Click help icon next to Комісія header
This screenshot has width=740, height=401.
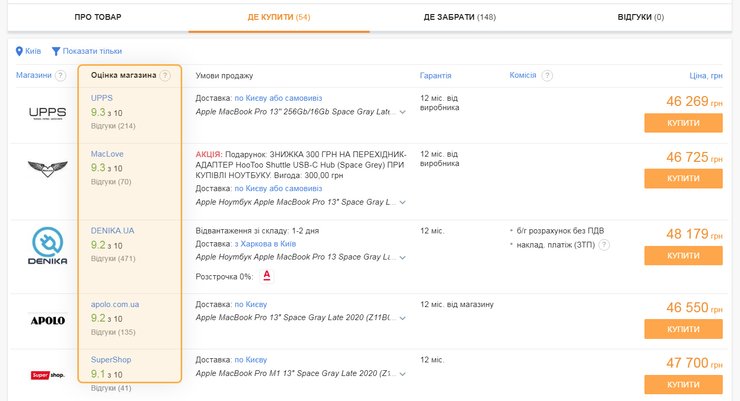547,76
